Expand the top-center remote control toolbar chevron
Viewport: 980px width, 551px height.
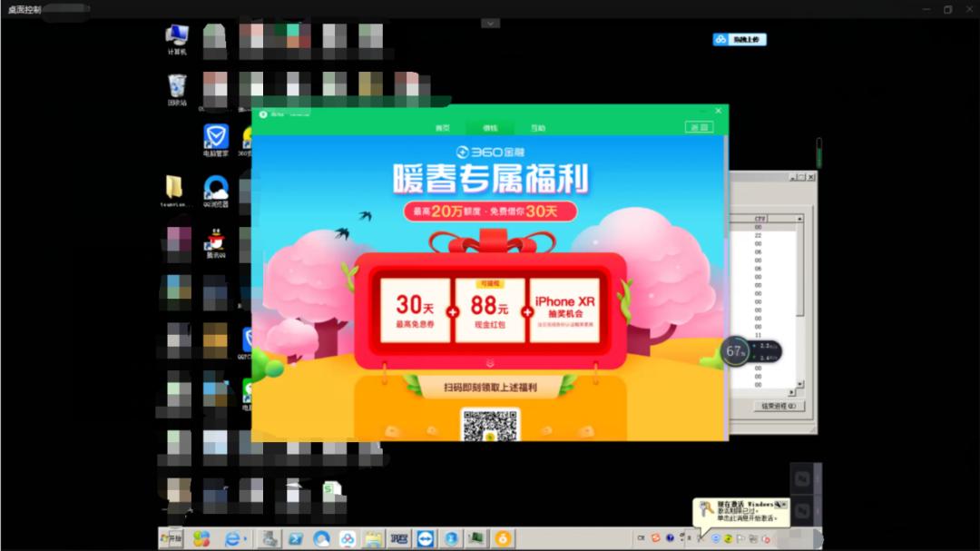[x=490, y=23]
